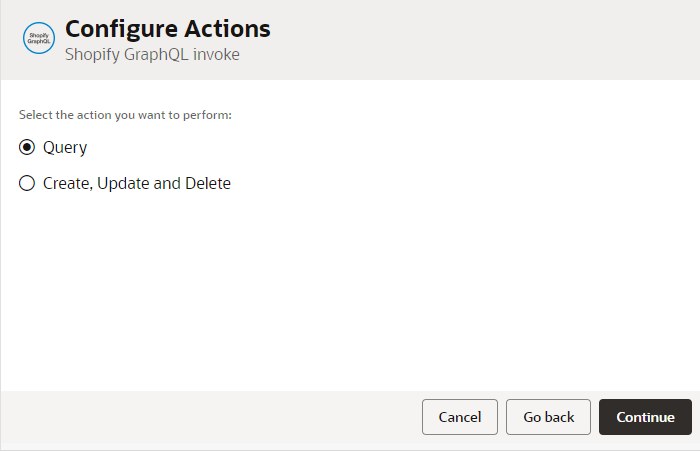Proceed with the Continue button
This screenshot has width=700, height=451.
click(x=645, y=417)
